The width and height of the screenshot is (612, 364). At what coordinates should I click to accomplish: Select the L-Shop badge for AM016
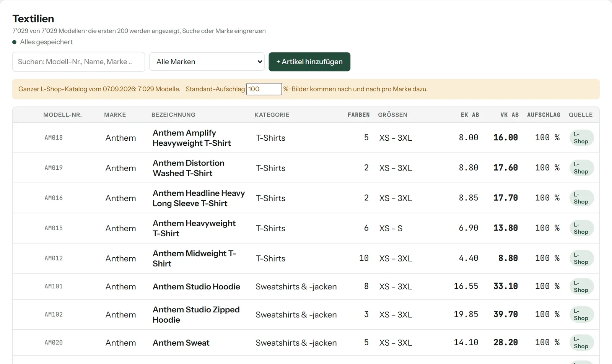click(x=581, y=198)
